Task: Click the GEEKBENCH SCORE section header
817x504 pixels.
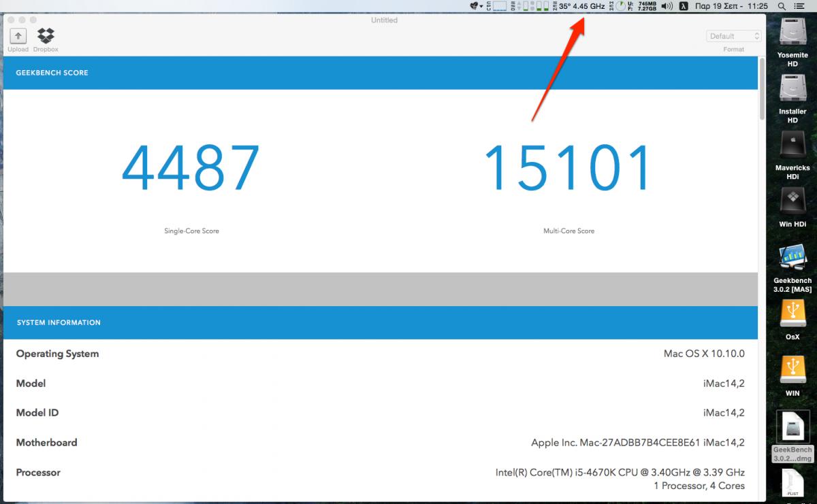Action: coord(52,73)
